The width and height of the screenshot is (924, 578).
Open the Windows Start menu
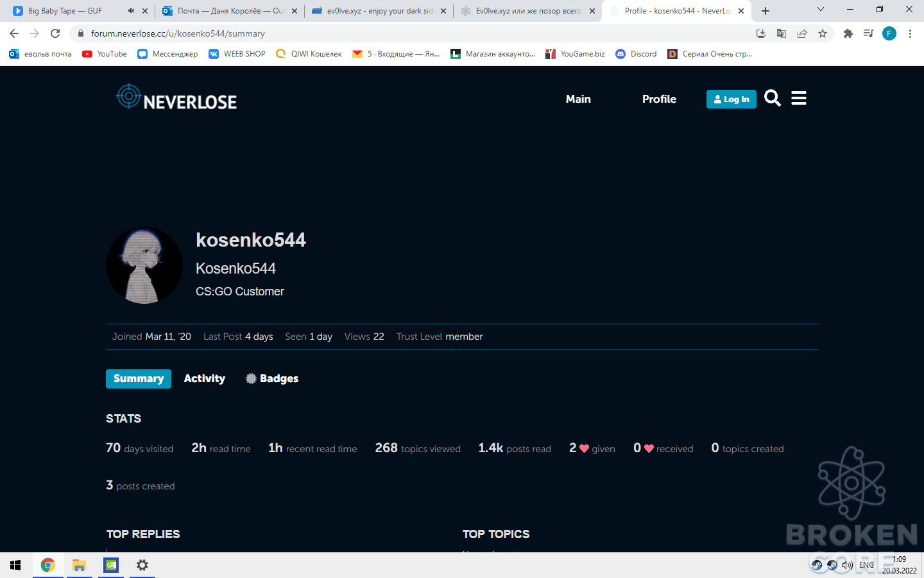15,565
